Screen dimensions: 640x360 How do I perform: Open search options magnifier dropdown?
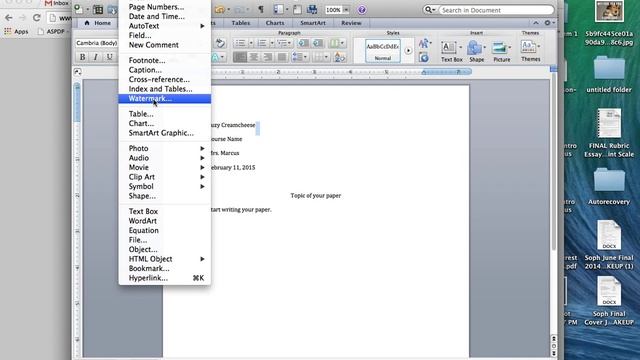coord(430,10)
